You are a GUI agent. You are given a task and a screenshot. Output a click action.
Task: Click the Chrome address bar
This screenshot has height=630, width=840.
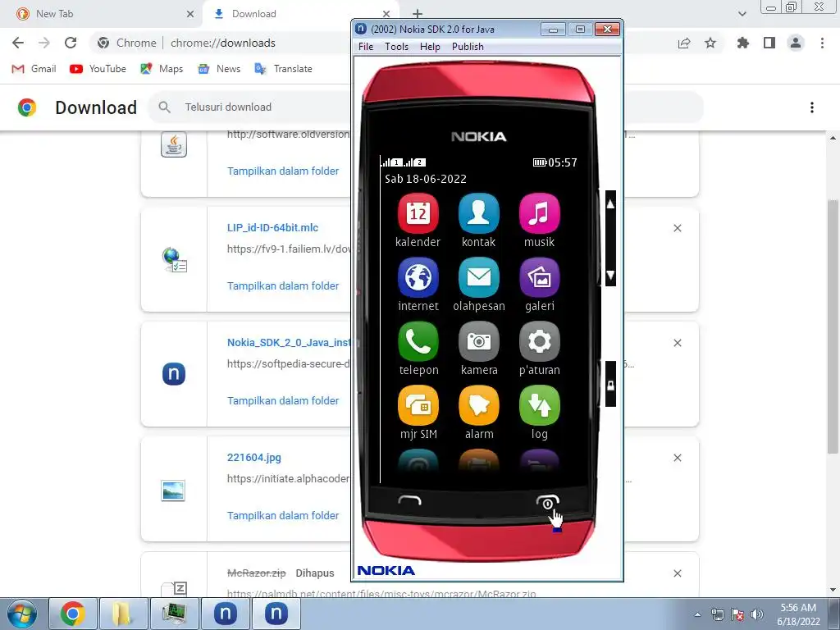[222, 43]
